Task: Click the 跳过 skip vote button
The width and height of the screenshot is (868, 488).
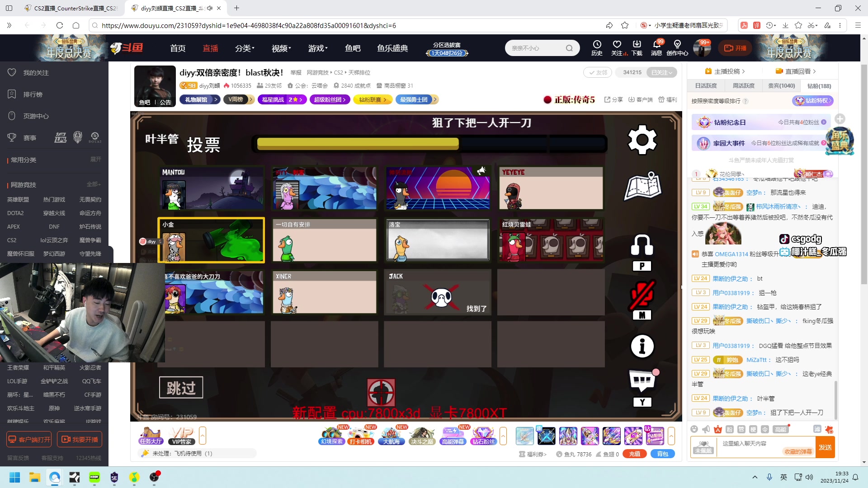Action: click(181, 387)
